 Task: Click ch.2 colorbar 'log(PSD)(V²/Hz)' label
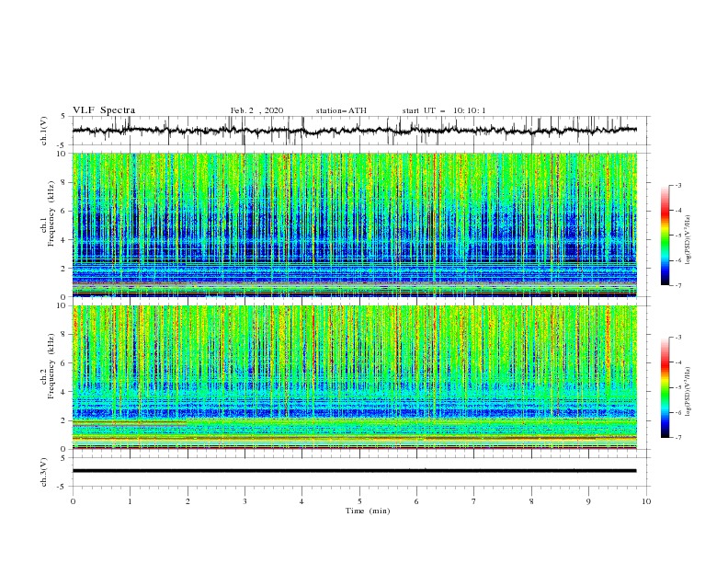(688, 392)
